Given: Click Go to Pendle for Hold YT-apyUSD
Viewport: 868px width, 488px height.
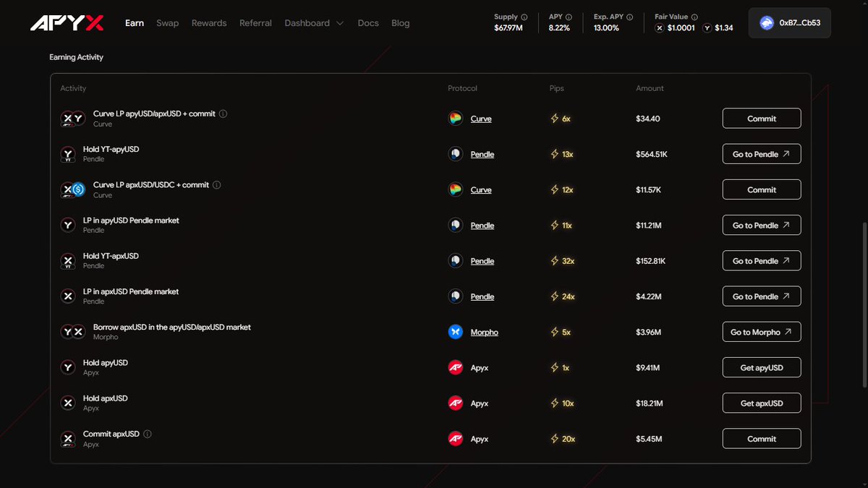Looking at the screenshot, I should click(x=762, y=154).
